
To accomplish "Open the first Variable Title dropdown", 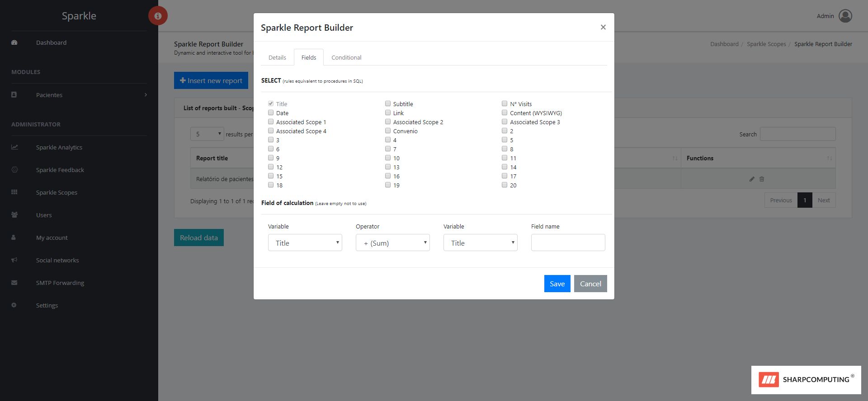I will tap(305, 243).
